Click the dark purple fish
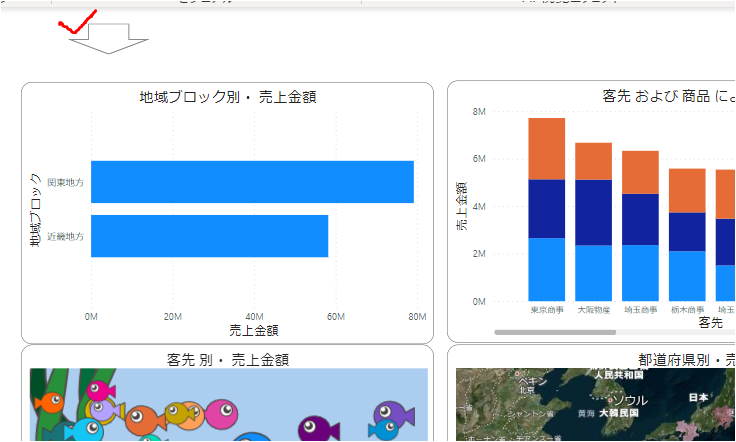Viewport: 736px width, 442px height. (314, 428)
